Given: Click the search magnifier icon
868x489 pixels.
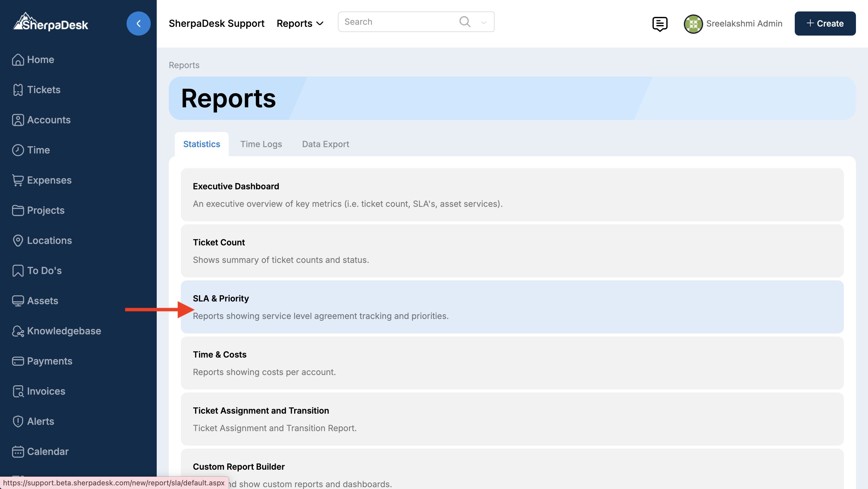Looking at the screenshot, I should (465, 22).
